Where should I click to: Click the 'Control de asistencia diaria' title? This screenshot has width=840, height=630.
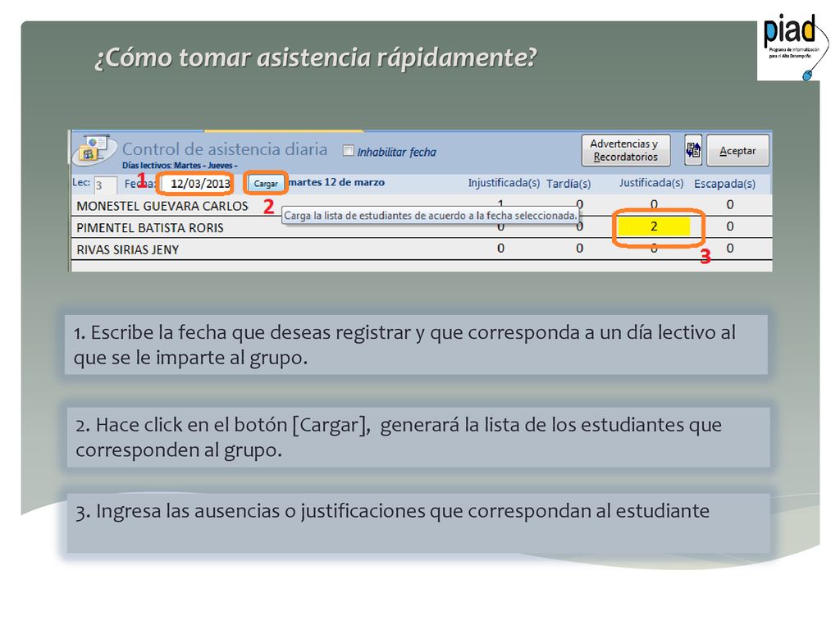coord(225,148)
